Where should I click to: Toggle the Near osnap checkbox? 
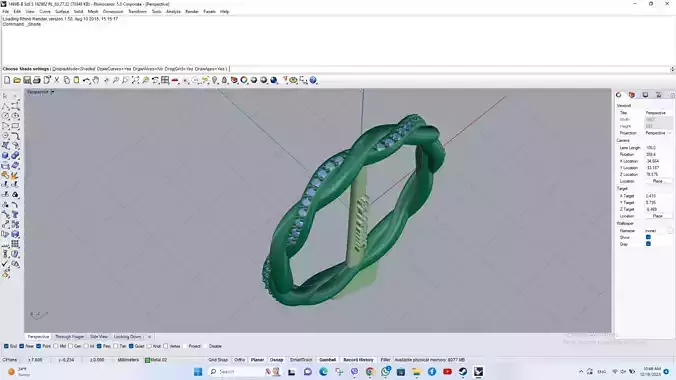22,346
